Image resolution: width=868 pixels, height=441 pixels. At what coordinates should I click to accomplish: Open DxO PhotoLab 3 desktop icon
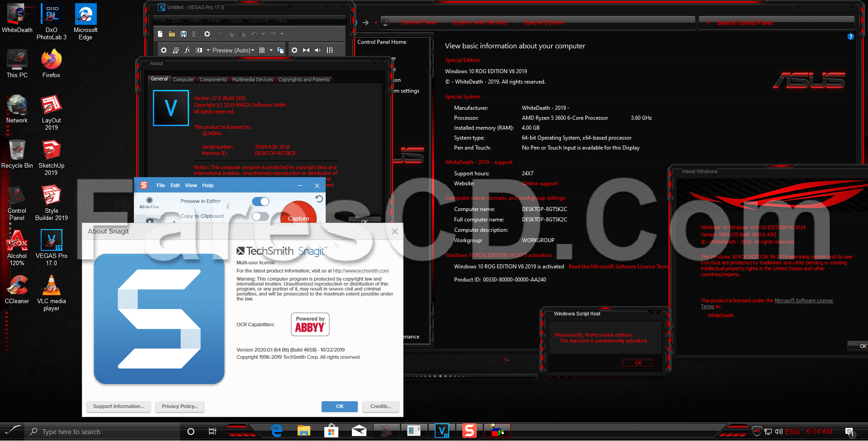pyautogui.click(x=52, y=22)
